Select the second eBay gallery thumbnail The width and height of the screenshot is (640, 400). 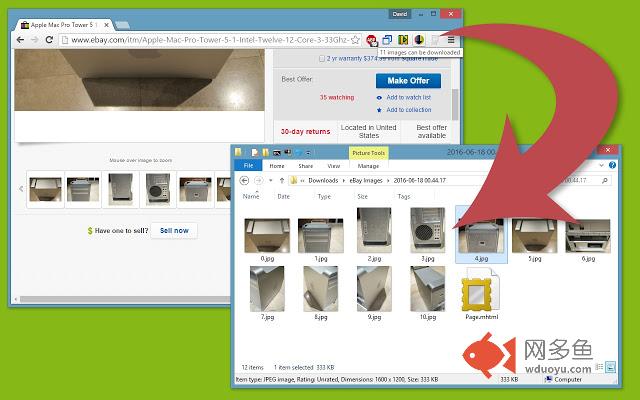pyautogui.click(x=83, y=189)
